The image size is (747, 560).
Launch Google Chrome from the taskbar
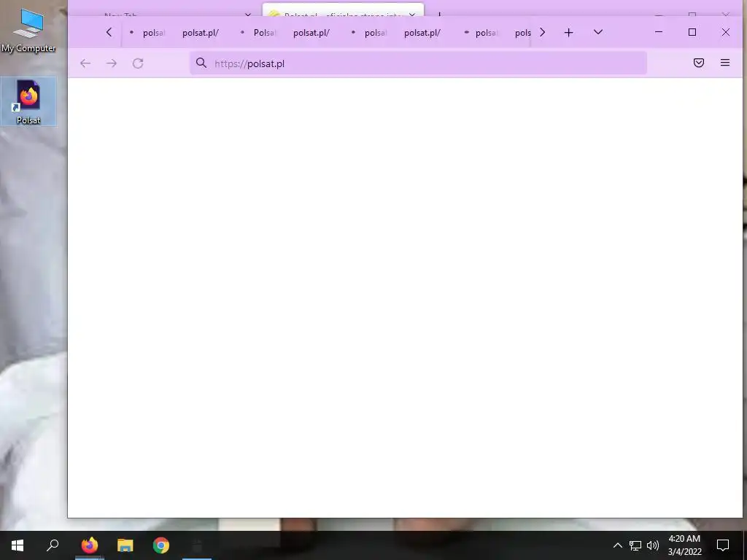point(161,545)
